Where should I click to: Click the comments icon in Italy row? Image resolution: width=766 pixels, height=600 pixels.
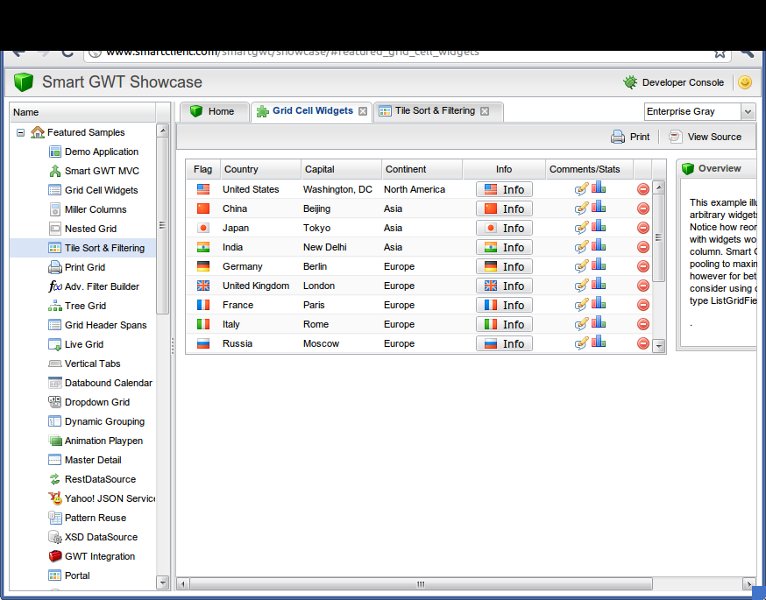[582, 324]
